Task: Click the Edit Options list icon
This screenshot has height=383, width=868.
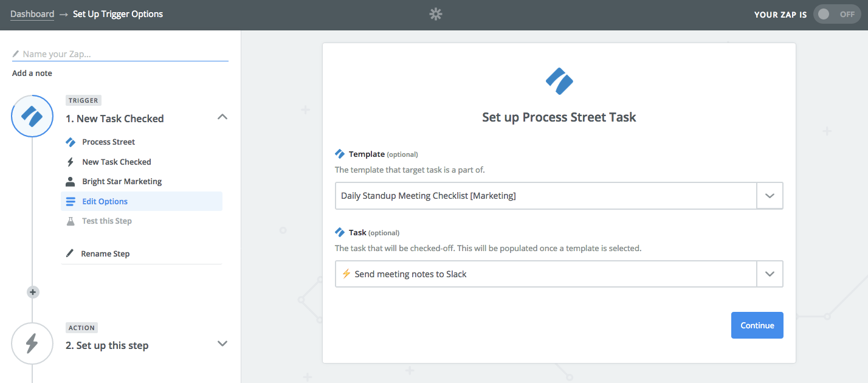Action: [x=71, y=201]
